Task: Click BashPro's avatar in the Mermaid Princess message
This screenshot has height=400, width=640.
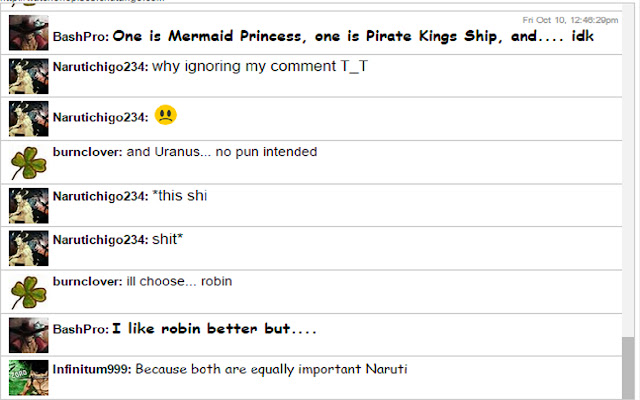Action: (x=29, y=33)
